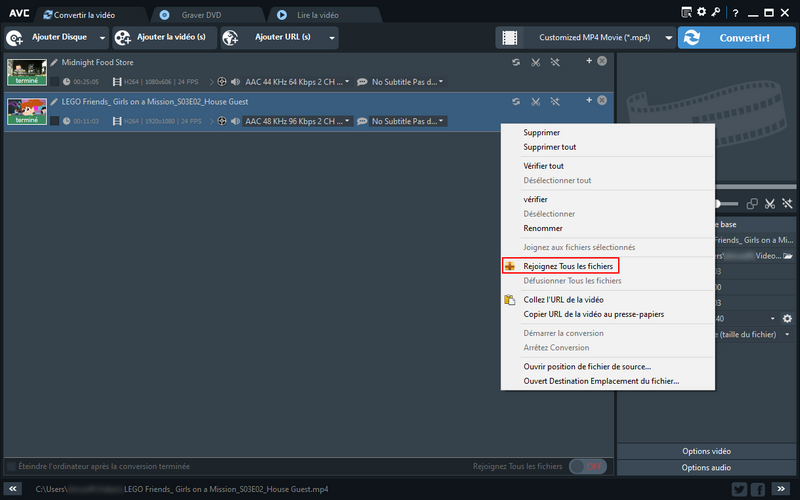The image size is (800, 500).
Task: Click the scissors clip icon on Midnight Food Store row
Action: pos(536,62)
